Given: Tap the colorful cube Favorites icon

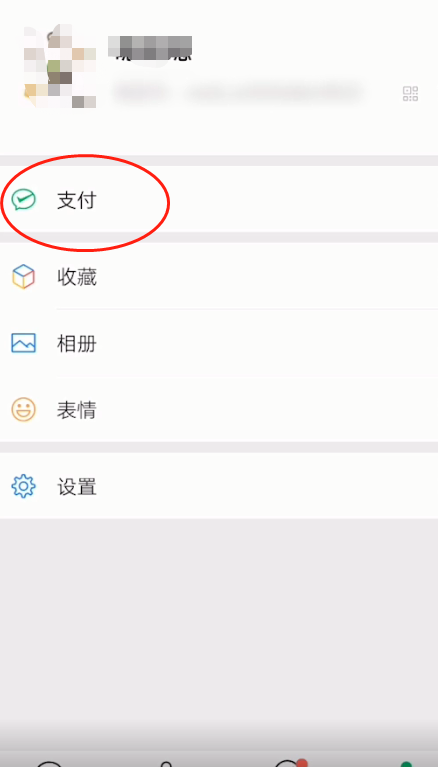Looking at the screenshot, I should pyautogui.click(x=23, y=276).
